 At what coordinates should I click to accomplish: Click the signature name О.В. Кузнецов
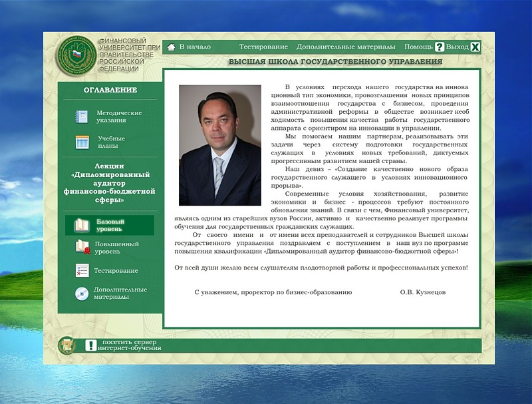coord(423,292)
